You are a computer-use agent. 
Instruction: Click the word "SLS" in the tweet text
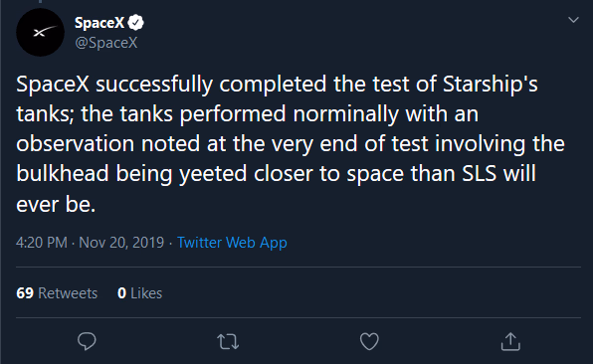point(479,173)
